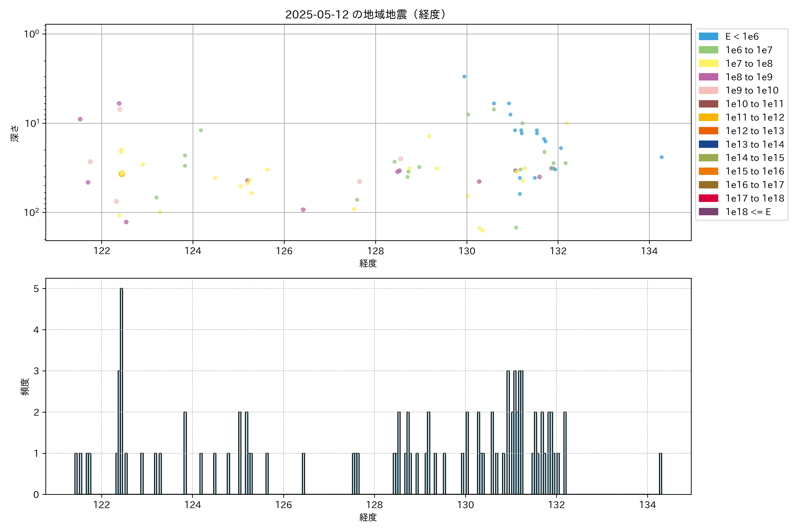Click the 頻度 y-axis label
The image size is (798, 532).
tap(25, 387)
